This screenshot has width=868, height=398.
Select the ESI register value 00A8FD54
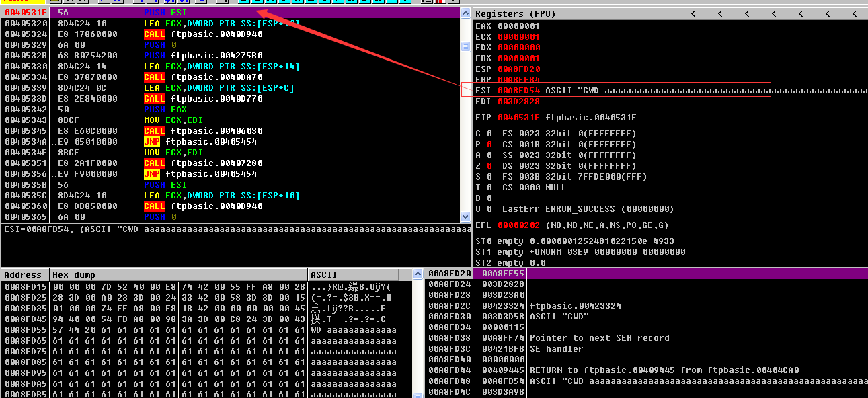pos(518,91)
